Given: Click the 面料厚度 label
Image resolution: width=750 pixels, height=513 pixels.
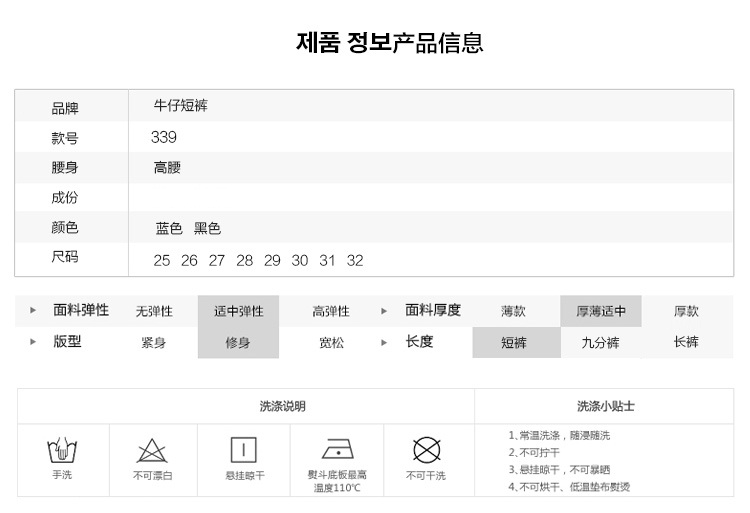Looking at the screenshot, I should point(433,310).
